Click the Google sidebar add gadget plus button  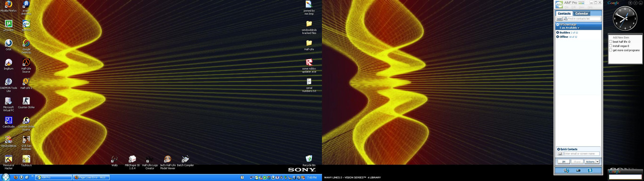[630, 3]
